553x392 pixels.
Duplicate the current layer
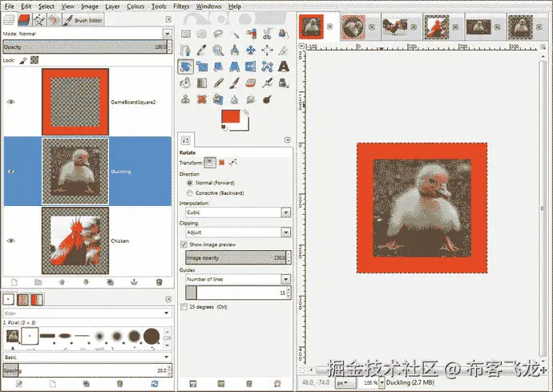(x=111, y=282)
